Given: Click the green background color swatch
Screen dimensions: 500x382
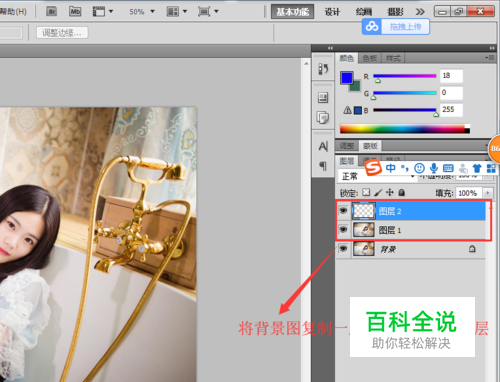Looking at the screenshot, I should click(356, 87).
